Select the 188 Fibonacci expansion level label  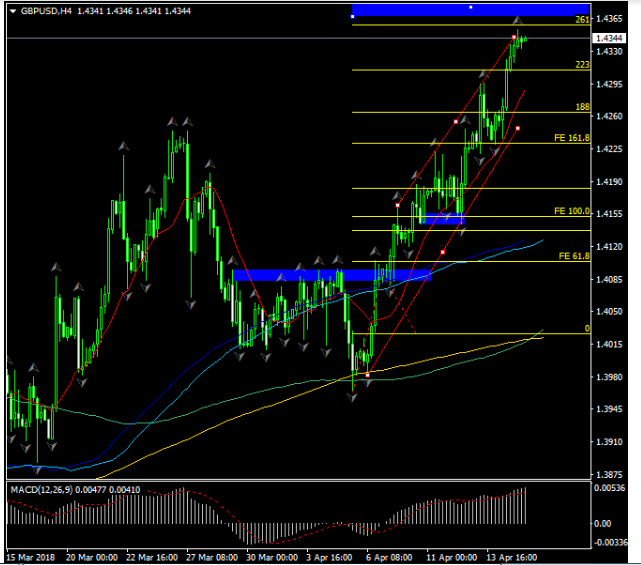581,107
